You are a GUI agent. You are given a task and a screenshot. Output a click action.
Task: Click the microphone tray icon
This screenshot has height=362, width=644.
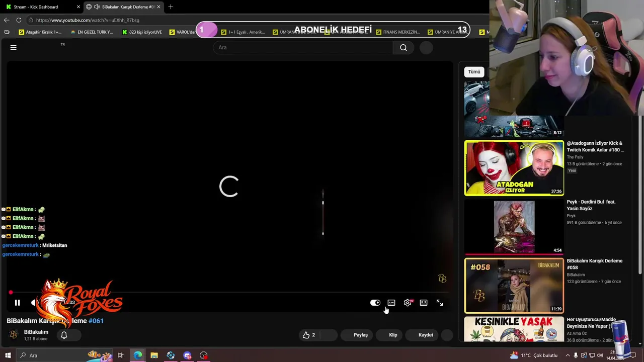(576, 355)
